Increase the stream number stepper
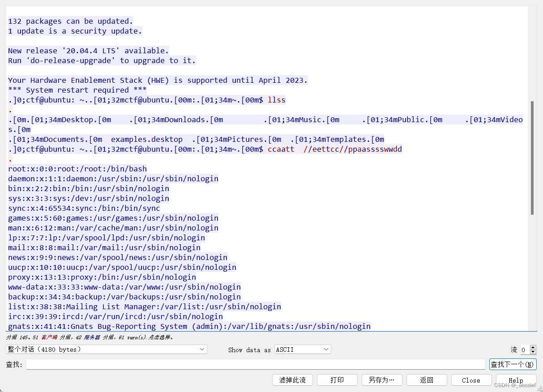The image size is (543, 392). [x=533, y=347]
